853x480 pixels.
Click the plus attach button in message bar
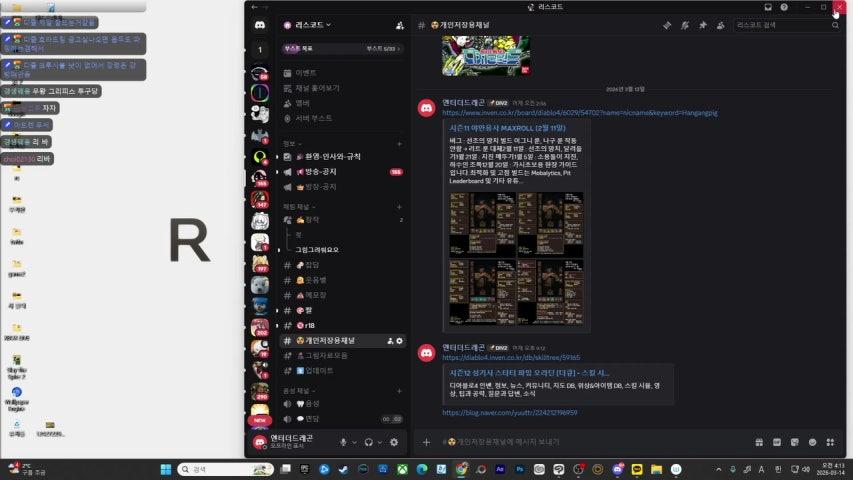pos(426,442)
